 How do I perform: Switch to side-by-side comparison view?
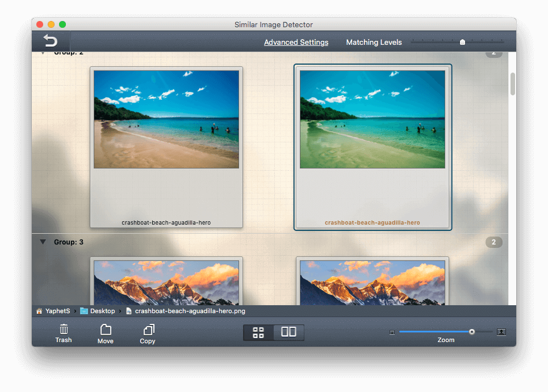coord(288,332)
